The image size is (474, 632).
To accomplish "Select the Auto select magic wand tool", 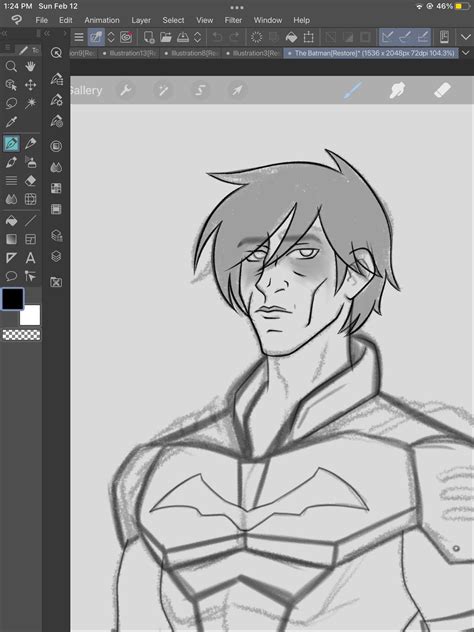I will [30, 103].
